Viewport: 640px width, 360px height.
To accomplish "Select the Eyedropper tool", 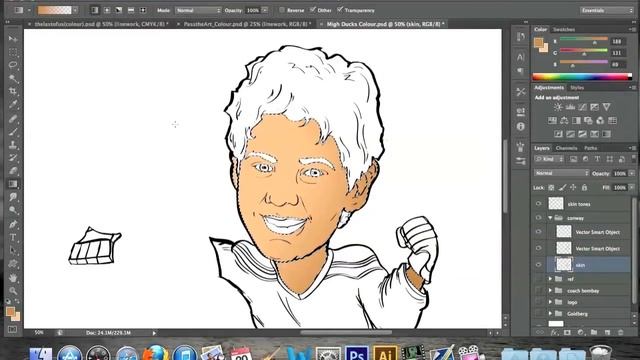I will click(13, 104).
